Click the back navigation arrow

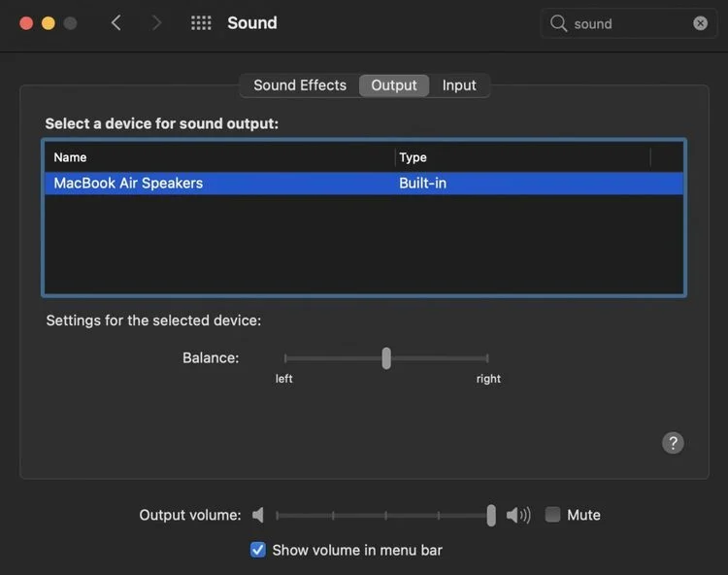(x=116, y=22)
